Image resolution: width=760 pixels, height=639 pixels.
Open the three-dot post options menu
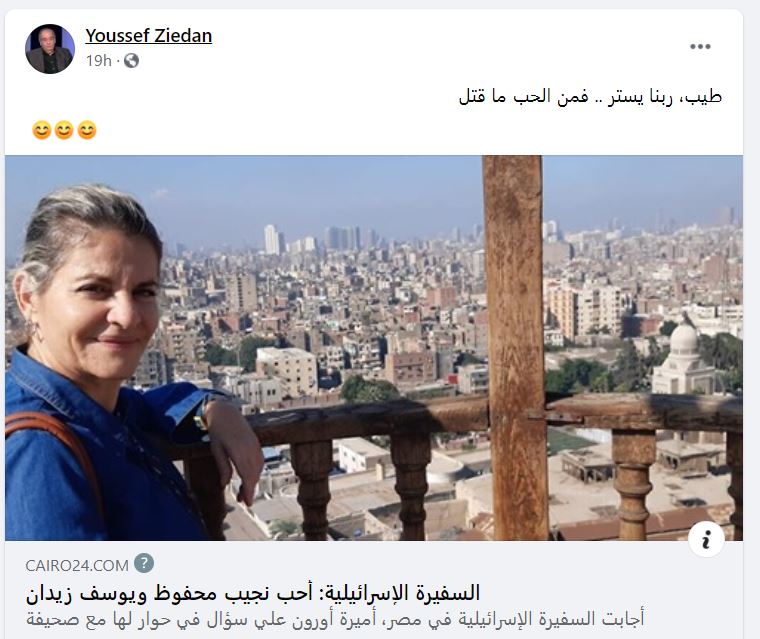click(x=700, y=47)
